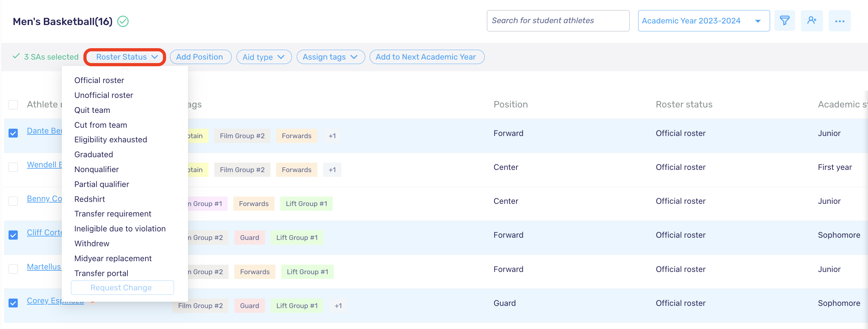
Task: Open Cliff athlete profile link
Action: tap(44, 232)
